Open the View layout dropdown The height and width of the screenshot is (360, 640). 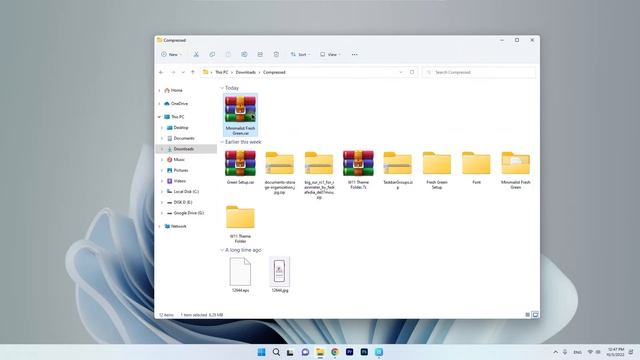(x=330, y=54)
